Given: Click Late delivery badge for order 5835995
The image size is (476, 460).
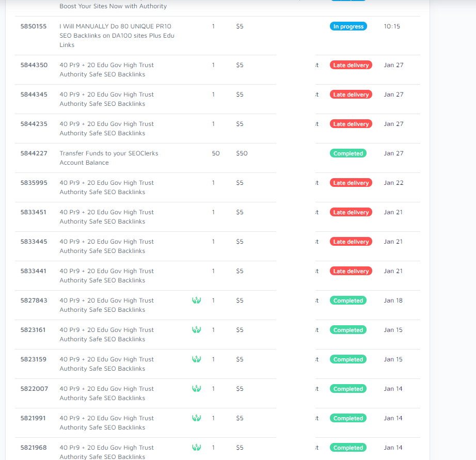Looking at the screenshot, I should (351, 183).
